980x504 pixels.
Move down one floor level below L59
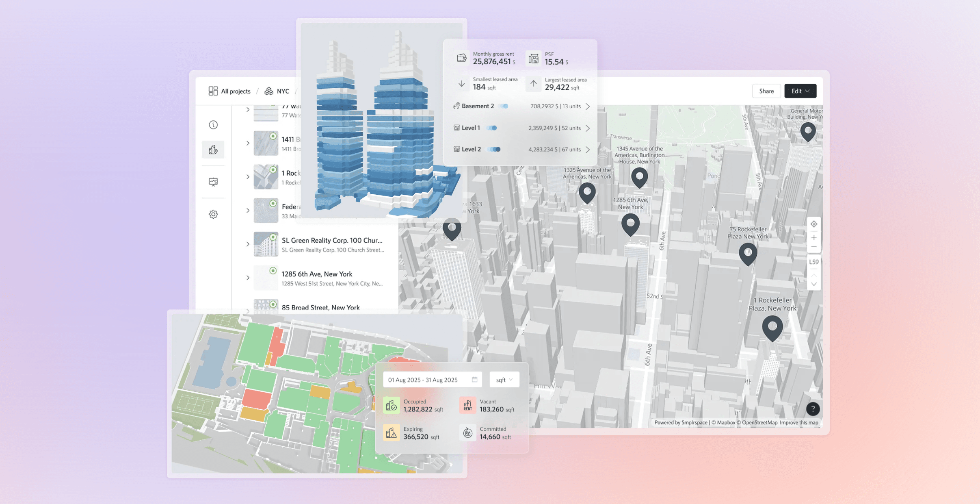[813, 284]
